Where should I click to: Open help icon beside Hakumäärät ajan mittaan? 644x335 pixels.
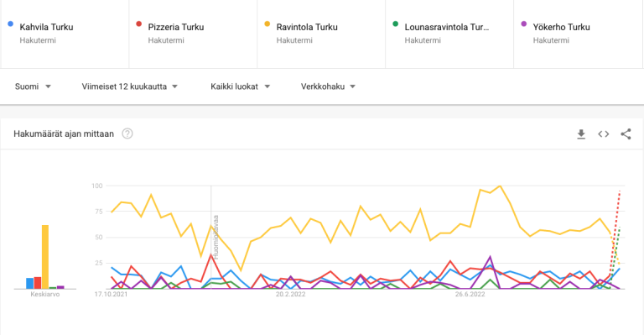127,133
